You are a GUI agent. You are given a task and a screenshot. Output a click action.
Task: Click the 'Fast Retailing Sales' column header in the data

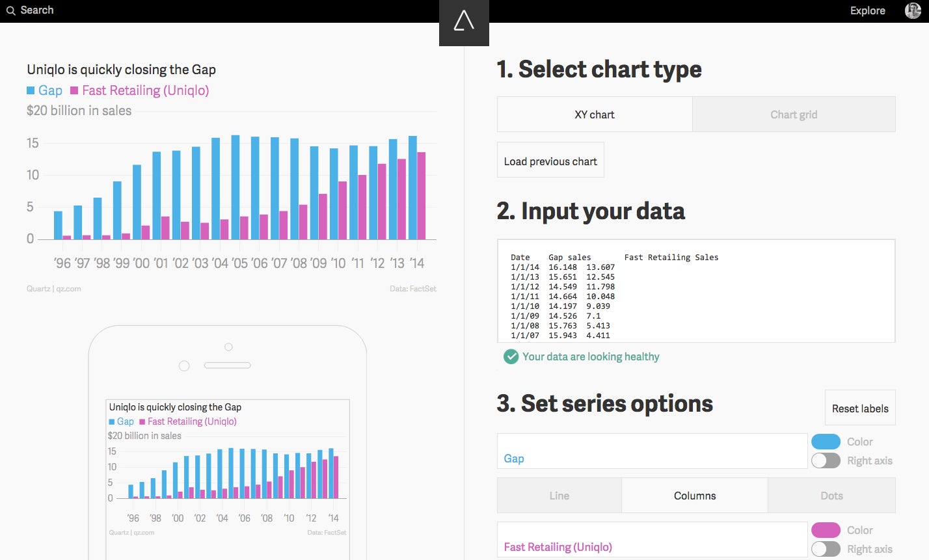click(671, 258)
